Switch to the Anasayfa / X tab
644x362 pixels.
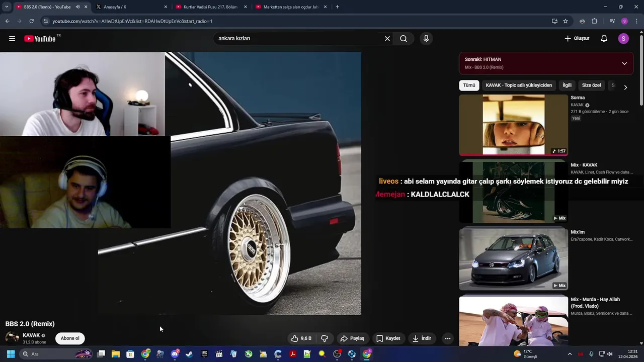coord(131,7)
